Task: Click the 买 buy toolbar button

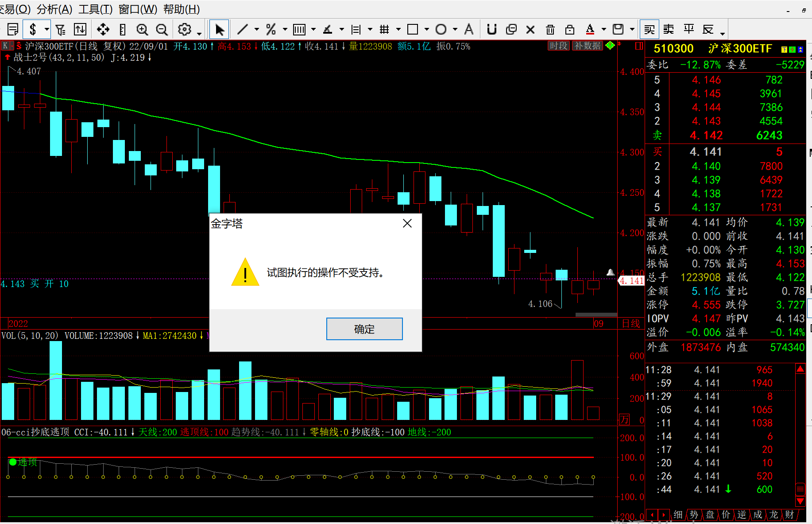Action: 650,30
